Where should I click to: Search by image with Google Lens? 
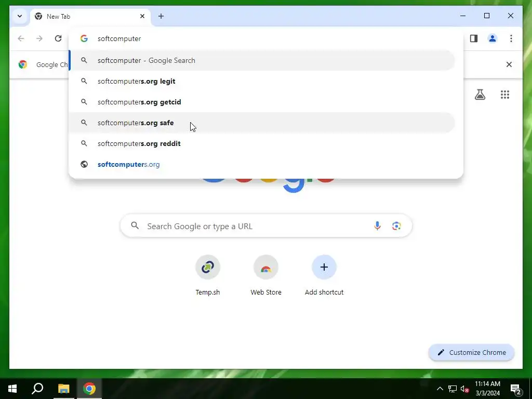pyautogui.click(x=396, y=225)
